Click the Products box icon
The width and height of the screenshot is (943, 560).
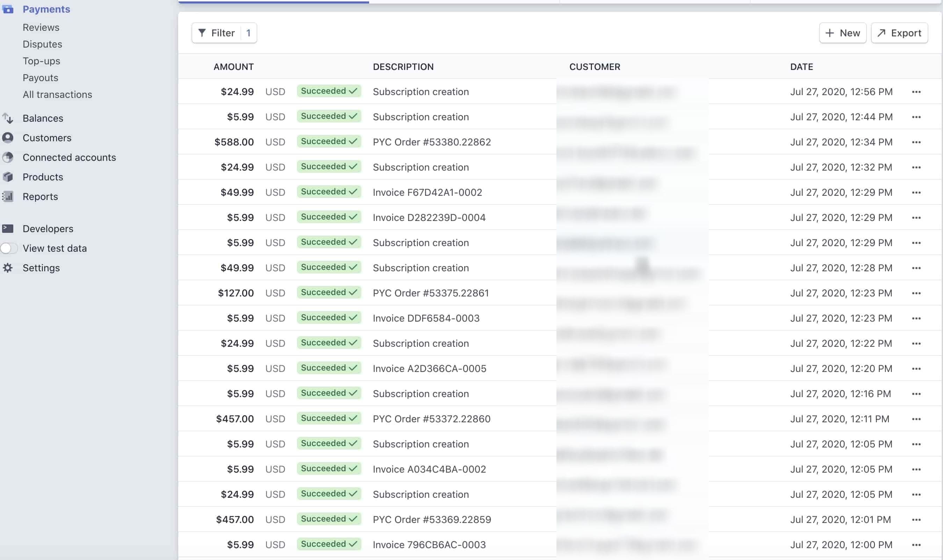click(8, 177)
